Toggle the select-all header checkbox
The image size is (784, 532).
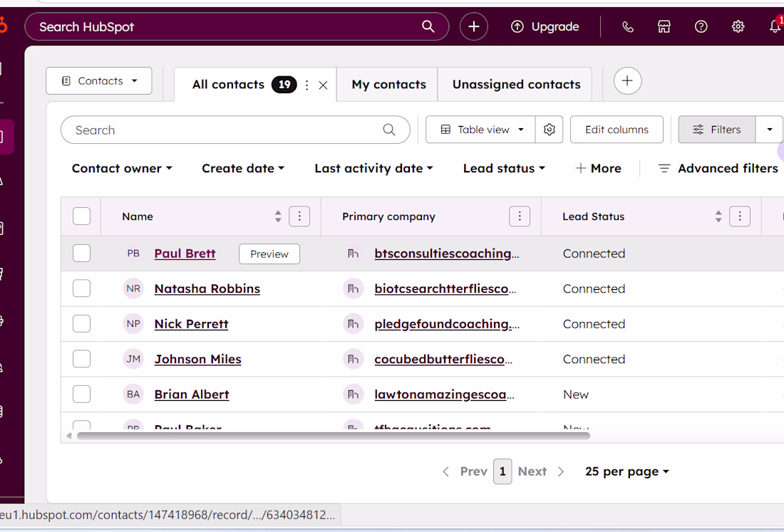(x=82, y=217)
